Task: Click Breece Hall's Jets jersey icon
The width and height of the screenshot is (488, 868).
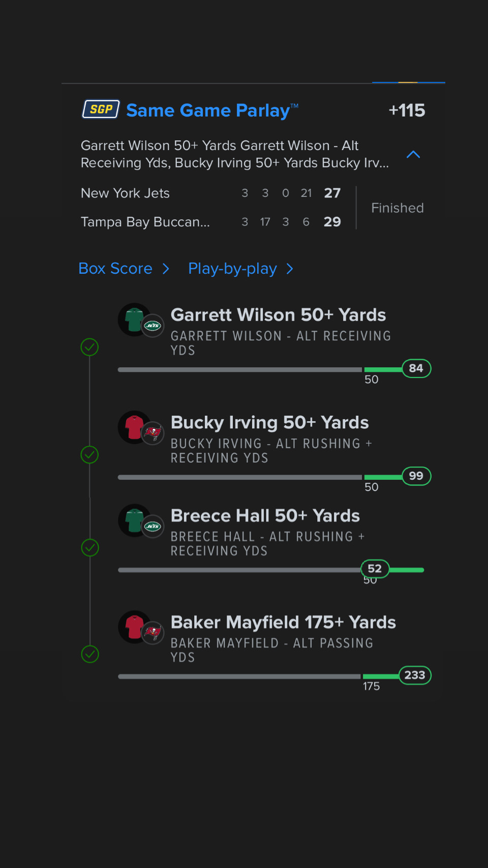Action: pyautogui.click(x=135, y=520)
